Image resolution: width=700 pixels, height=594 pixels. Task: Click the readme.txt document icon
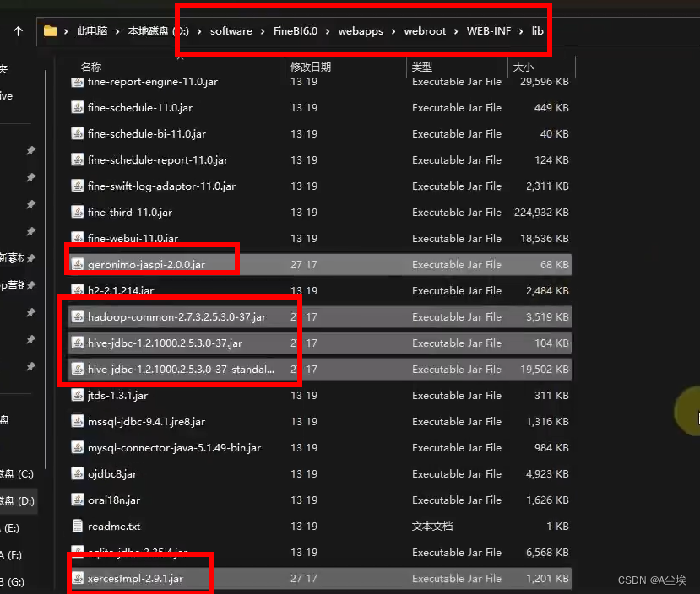[78, 526]
